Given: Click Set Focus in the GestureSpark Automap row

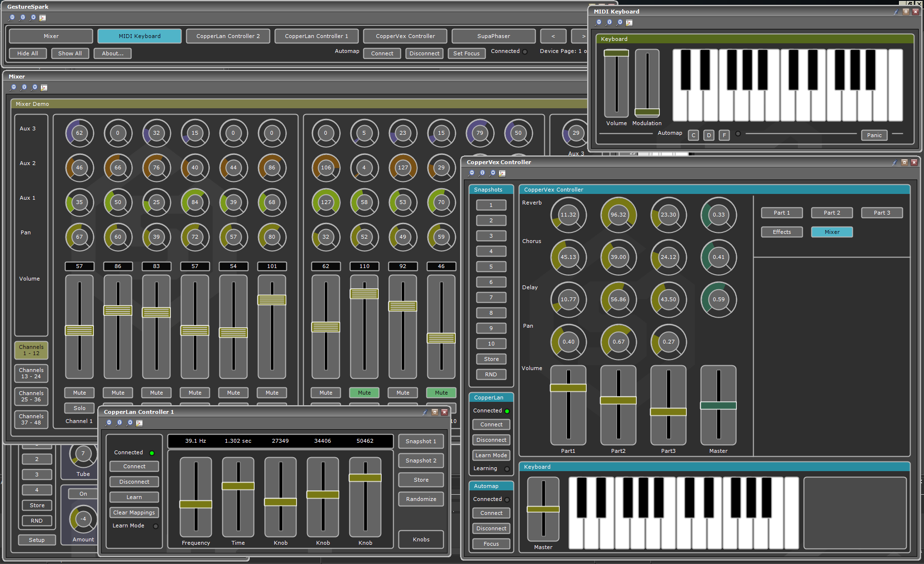Looking at the screenshot, I should click(x=466, y=53).
